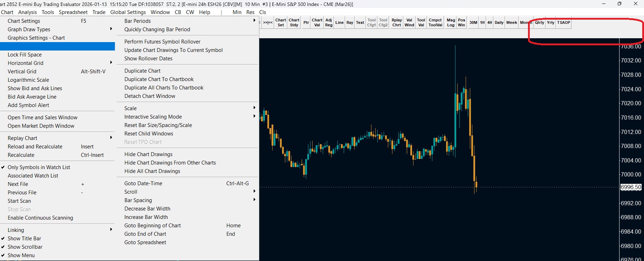This screenshot has height=261, width=644.
Task: Open the Trade menu
Action: coord(99,12)
